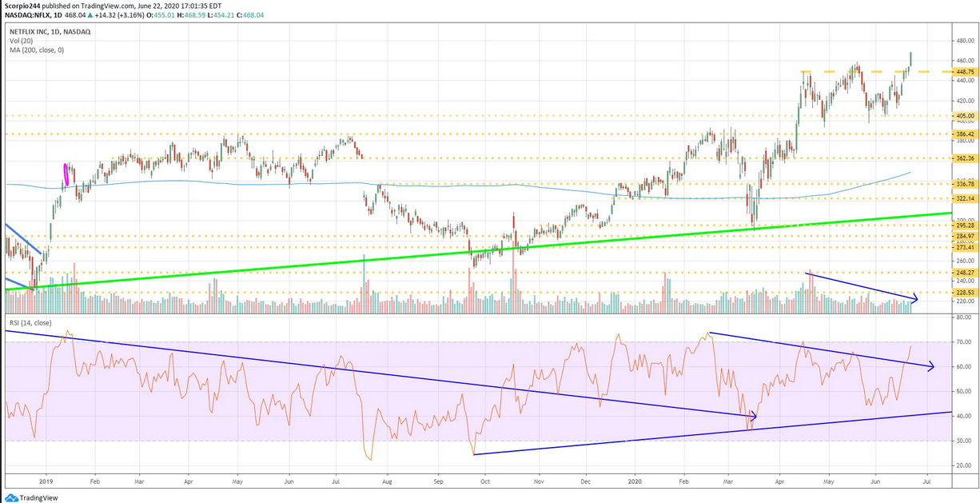
Task: Click the Nov label on time axis
Action: (539, 483)
